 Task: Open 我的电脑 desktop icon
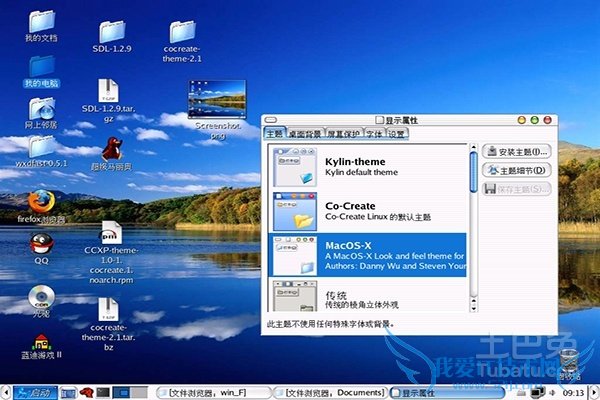41,65
